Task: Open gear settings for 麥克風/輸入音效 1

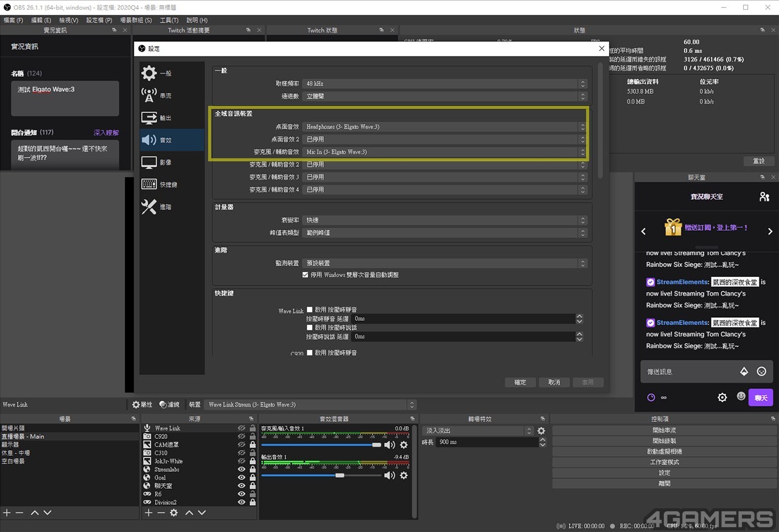Action: tap(403, 445)
